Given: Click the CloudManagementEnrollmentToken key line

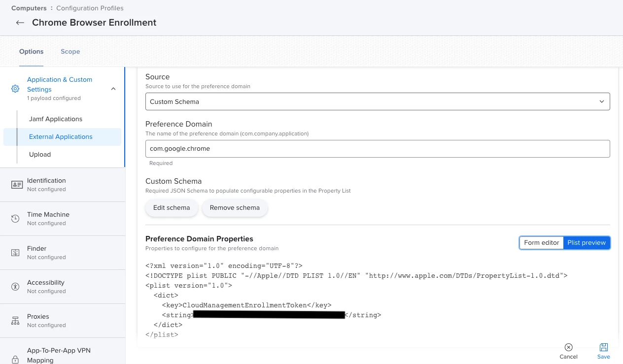Looking at the screenshot, I should [x=246, y=305].
